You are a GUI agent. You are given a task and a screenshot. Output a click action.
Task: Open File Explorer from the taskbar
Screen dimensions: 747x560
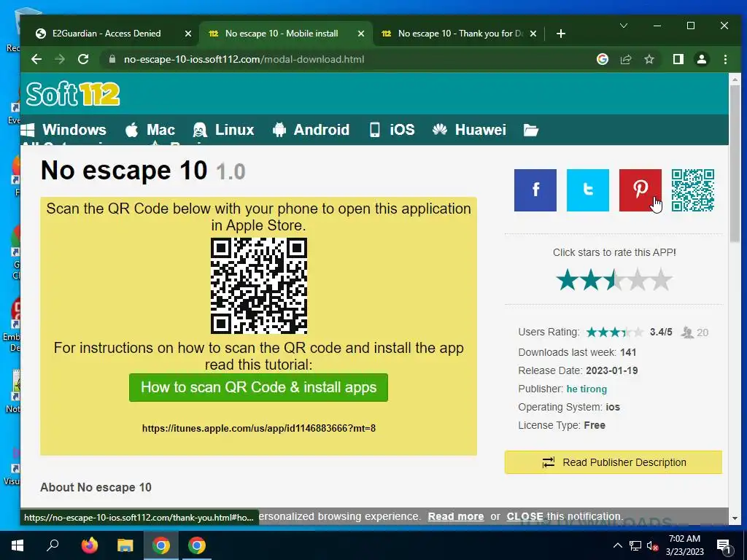[x=125, y=545]
